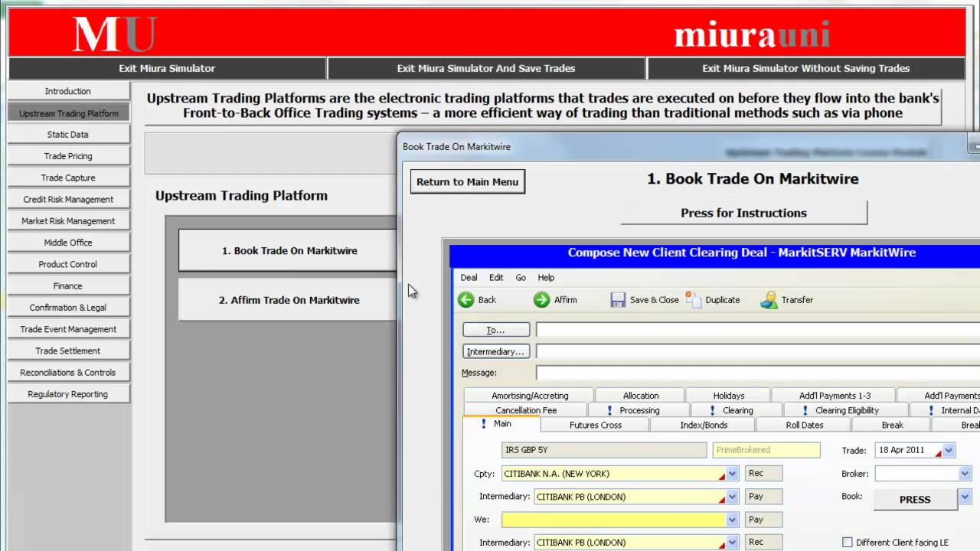This screenshot has width=980, height=551.
Task: Click the Save & Close floppy icon
Action: (618, 300)
